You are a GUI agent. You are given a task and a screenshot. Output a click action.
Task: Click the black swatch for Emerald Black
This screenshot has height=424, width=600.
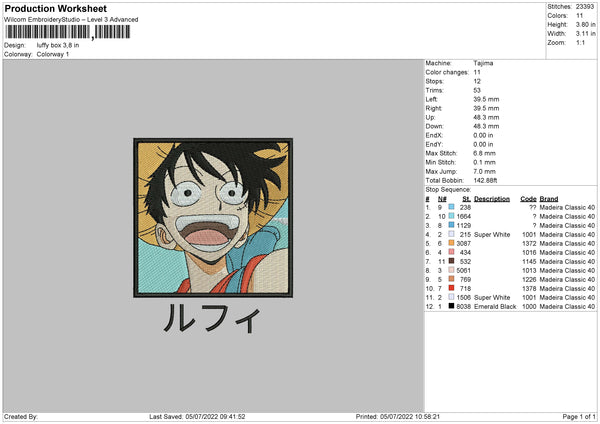452,306
